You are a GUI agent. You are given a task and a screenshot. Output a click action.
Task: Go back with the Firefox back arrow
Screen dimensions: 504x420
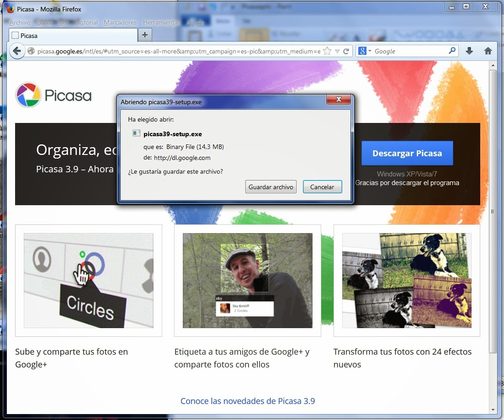[17, 51]
